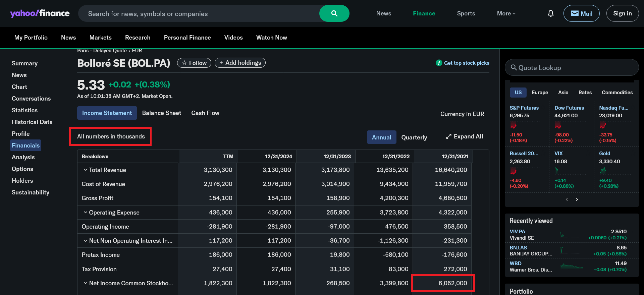644x295 pixels.
Task: Open Russell 2000 quote
Action: click(524, 154)
